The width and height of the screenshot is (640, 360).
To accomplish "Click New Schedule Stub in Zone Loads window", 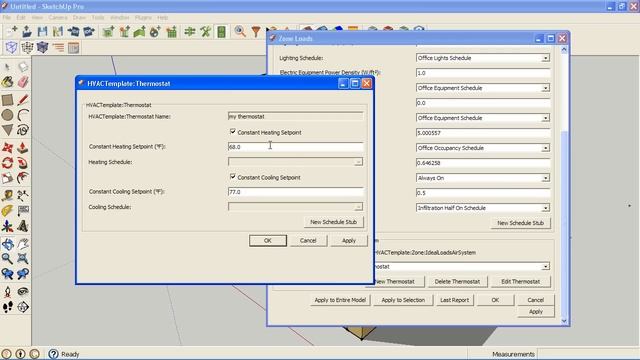I will 520,223.
